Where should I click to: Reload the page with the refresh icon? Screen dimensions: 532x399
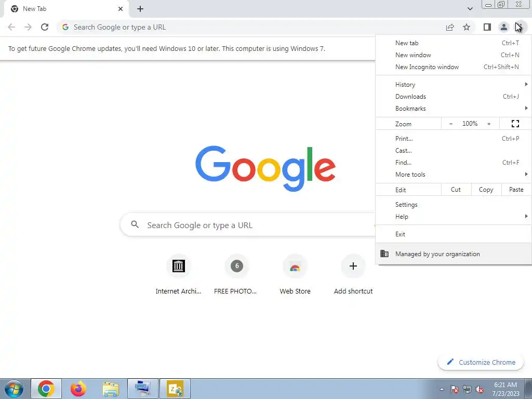click(45, 27)
